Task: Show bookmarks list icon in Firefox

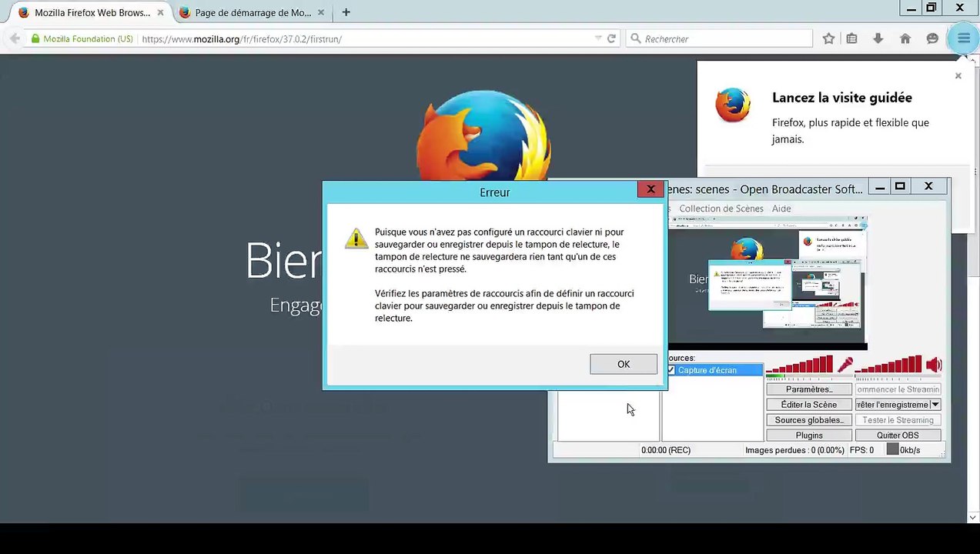Action: 851,38
